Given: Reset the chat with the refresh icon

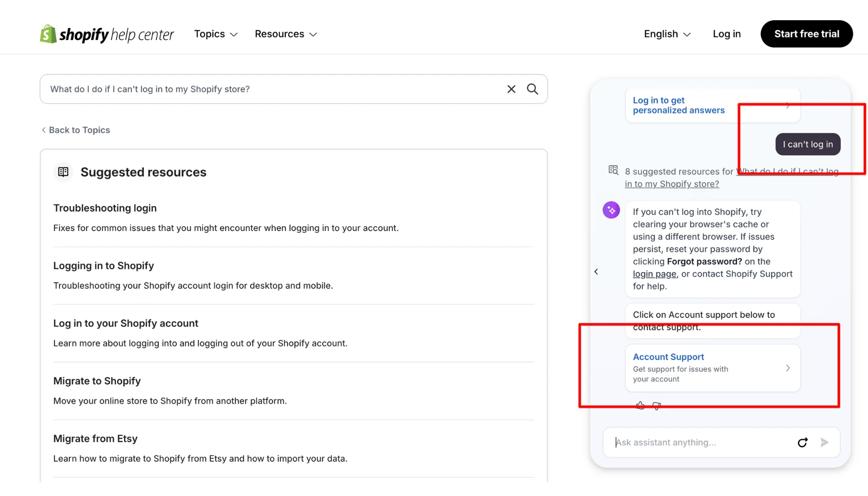Looking at the screenshot, I should pos(802,442).
